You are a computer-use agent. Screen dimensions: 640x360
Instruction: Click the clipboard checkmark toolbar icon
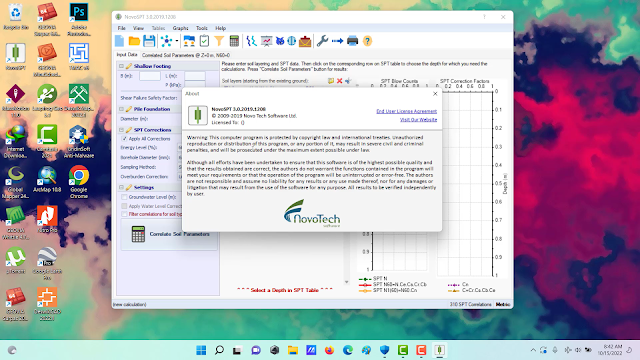tap(204, 41)
